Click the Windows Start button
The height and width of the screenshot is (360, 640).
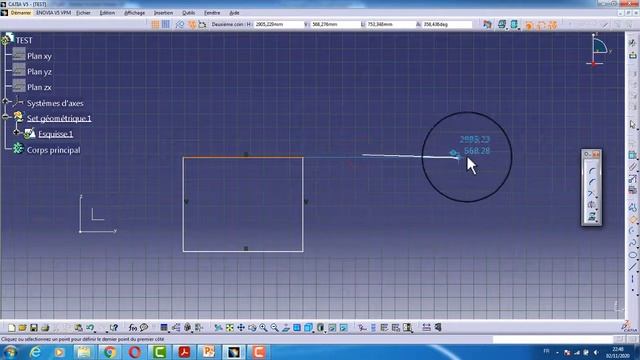coord(10,352)
